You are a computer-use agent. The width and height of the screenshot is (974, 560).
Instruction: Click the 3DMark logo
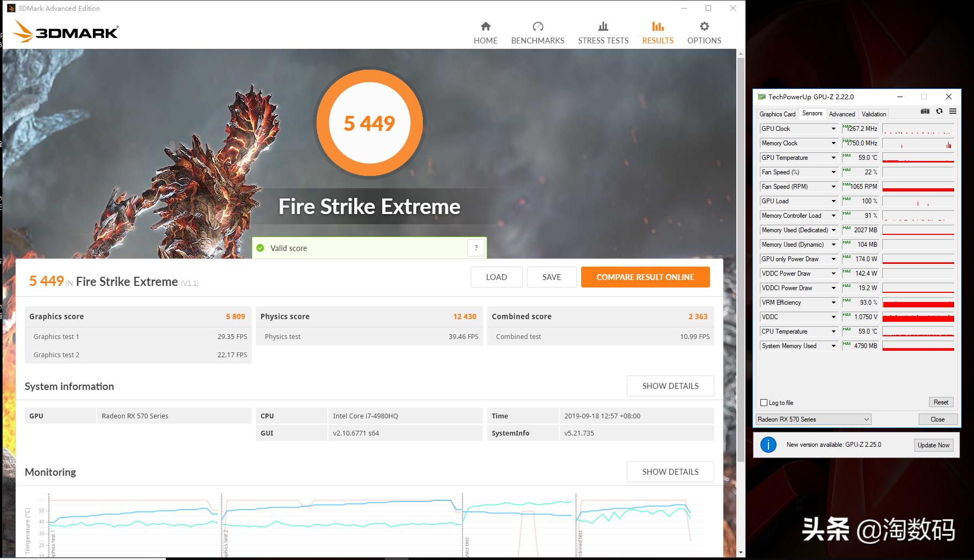[x=65, y=32]
